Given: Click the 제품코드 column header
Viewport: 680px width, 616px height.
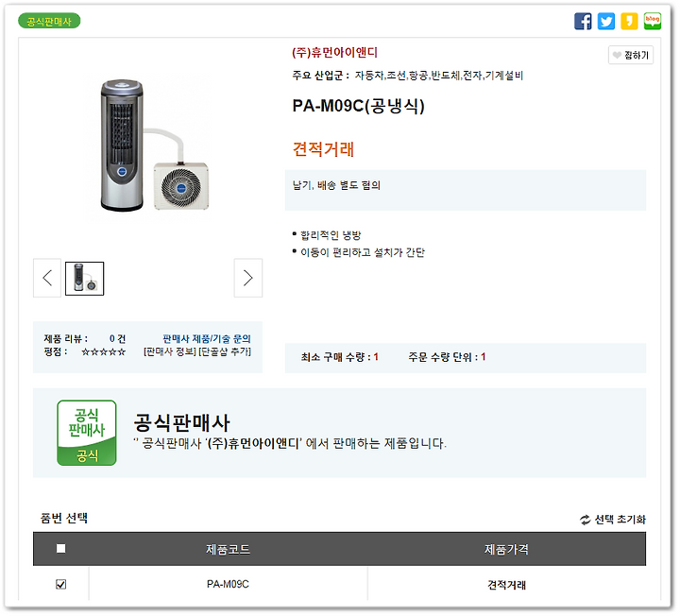Looking at the screenshot, I should pyautogui.click(x=229, y=550).
